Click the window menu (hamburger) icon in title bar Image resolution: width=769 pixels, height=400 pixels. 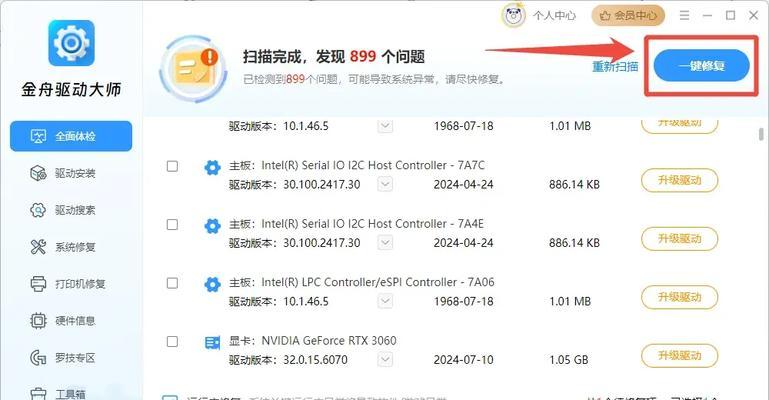click(686, 15)
